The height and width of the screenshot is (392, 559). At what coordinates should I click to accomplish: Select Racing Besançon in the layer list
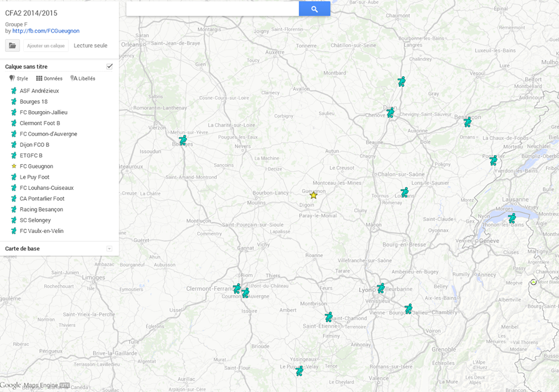(41, 210)
